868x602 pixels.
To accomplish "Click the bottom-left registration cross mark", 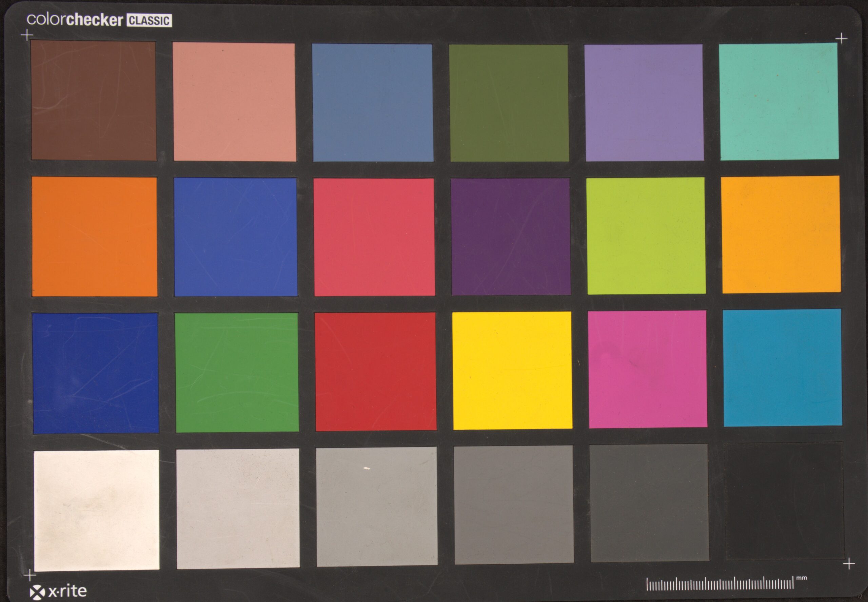I will point(30,576).
